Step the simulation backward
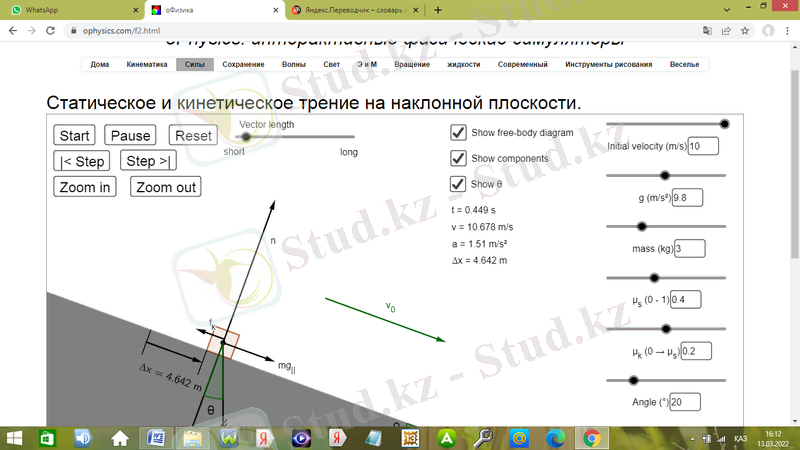 pyautogui.click(x=82, y=161)
